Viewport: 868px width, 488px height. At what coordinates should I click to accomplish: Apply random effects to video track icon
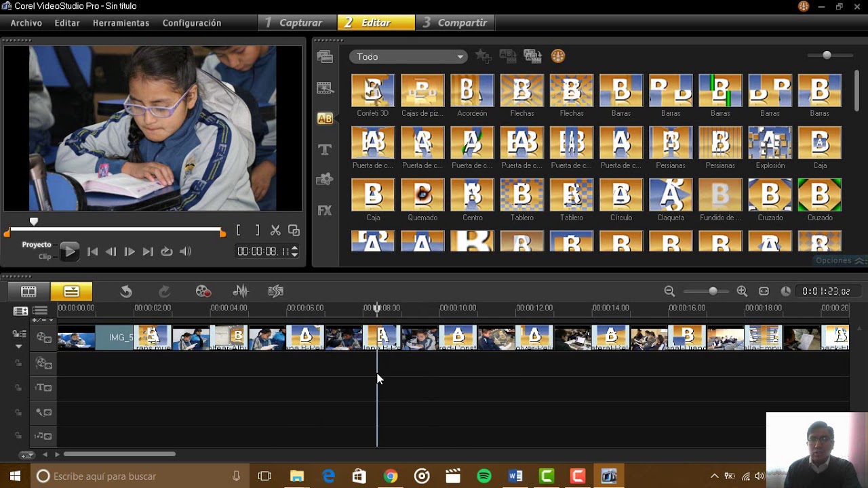pyautogui.click(x=532, y=56)
